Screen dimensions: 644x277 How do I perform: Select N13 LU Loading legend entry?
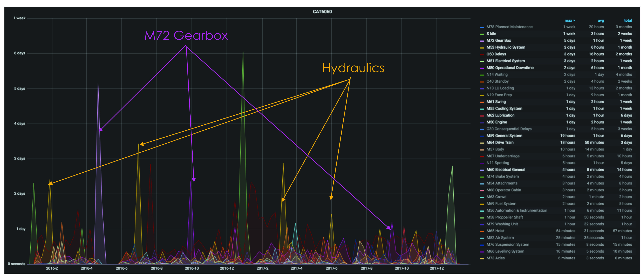coord(500,88)
